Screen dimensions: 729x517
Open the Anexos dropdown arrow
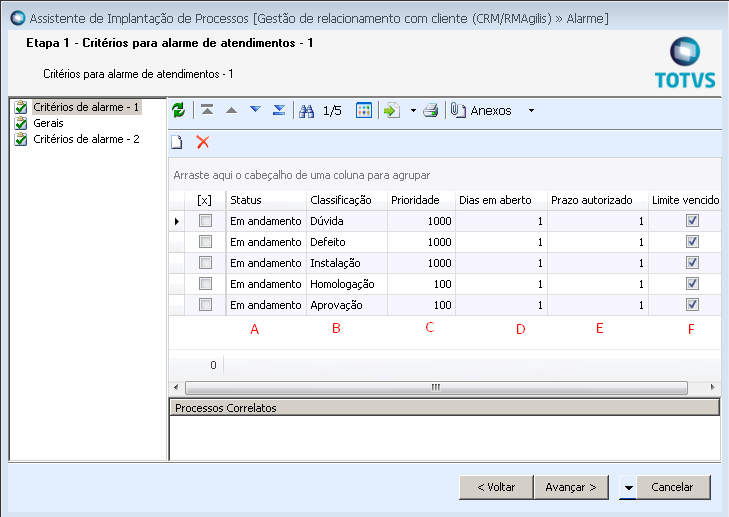(x=531, y=111)
